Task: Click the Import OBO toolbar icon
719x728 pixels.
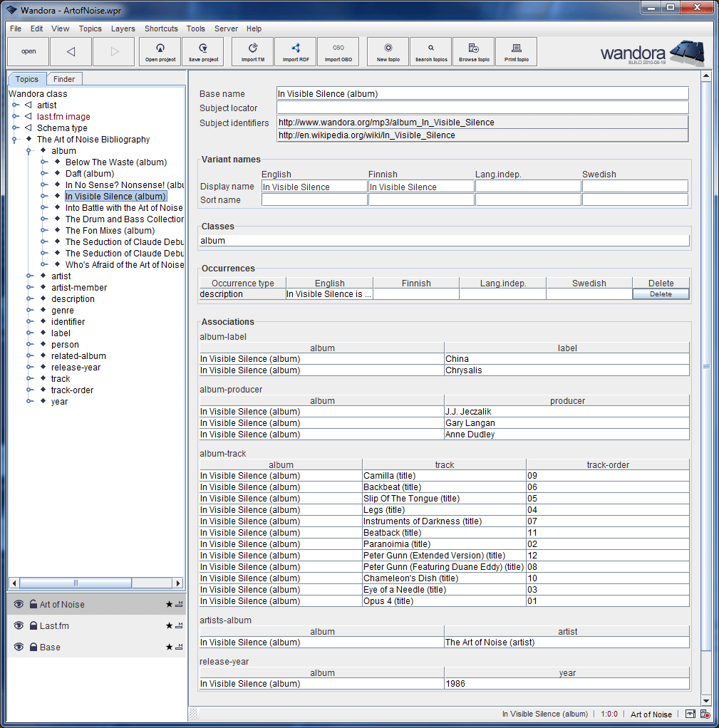Action: point(338,51)
